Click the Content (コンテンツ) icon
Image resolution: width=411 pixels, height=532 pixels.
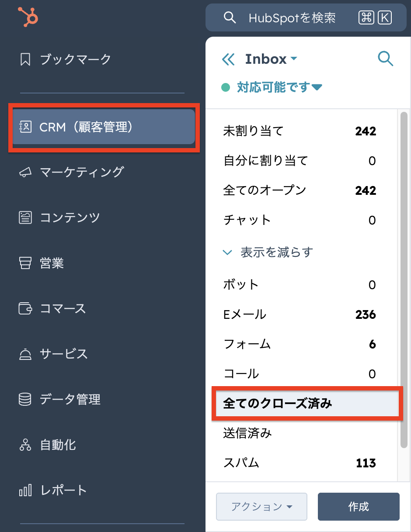click(x=25, y=218)
